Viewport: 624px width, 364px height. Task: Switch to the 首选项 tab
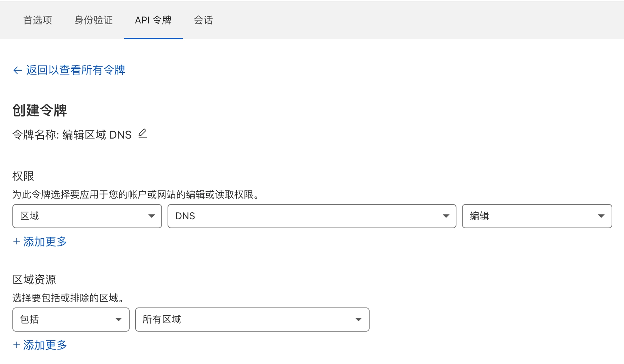(x=38, y=20)
